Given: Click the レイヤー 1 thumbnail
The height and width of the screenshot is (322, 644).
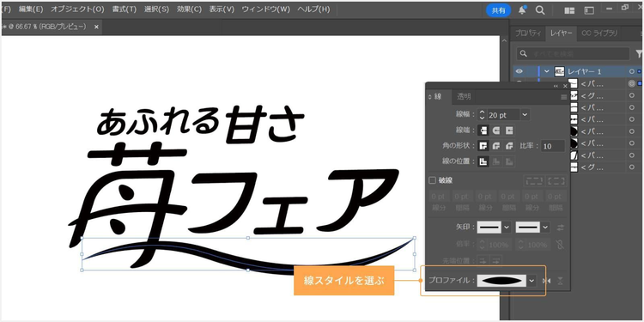Looking at the screenshot, I should (559, 71).
